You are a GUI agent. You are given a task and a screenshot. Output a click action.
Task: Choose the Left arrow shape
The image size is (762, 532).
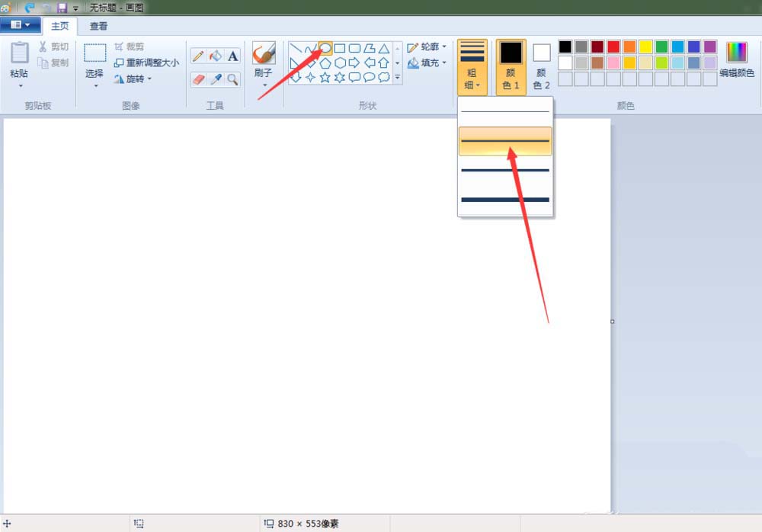click(370, 62)
